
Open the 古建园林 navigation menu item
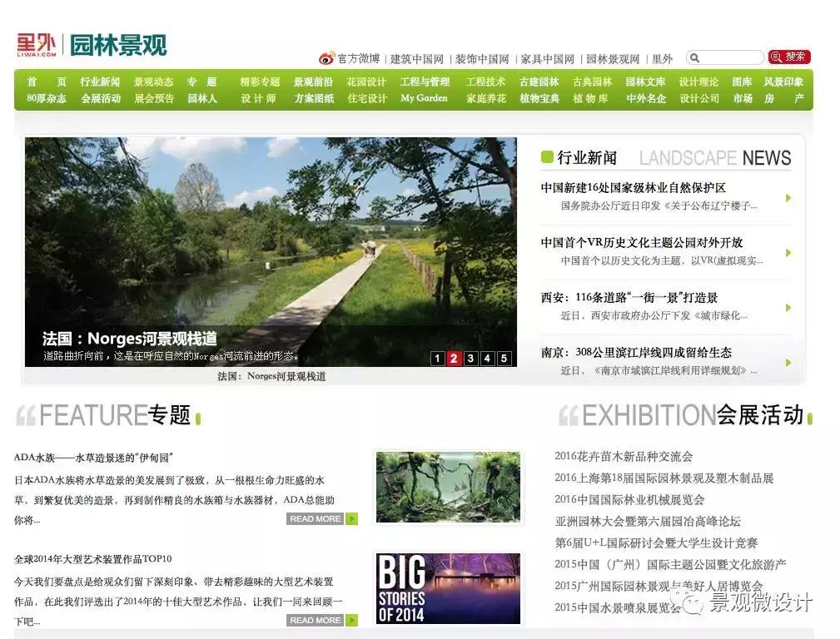[540, 82]
